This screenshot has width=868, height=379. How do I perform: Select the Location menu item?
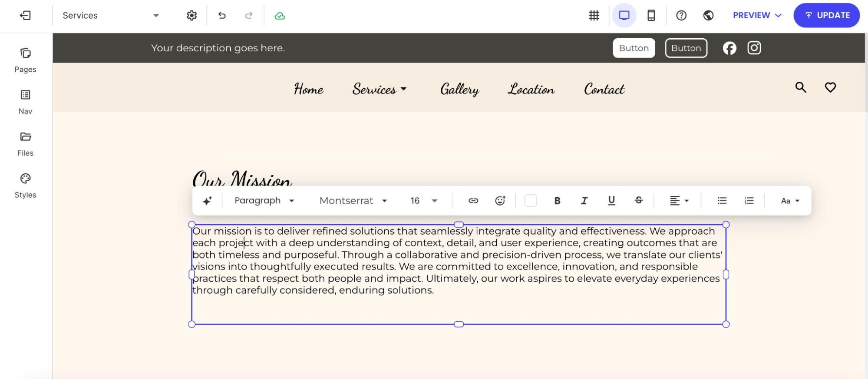(531, 89)
